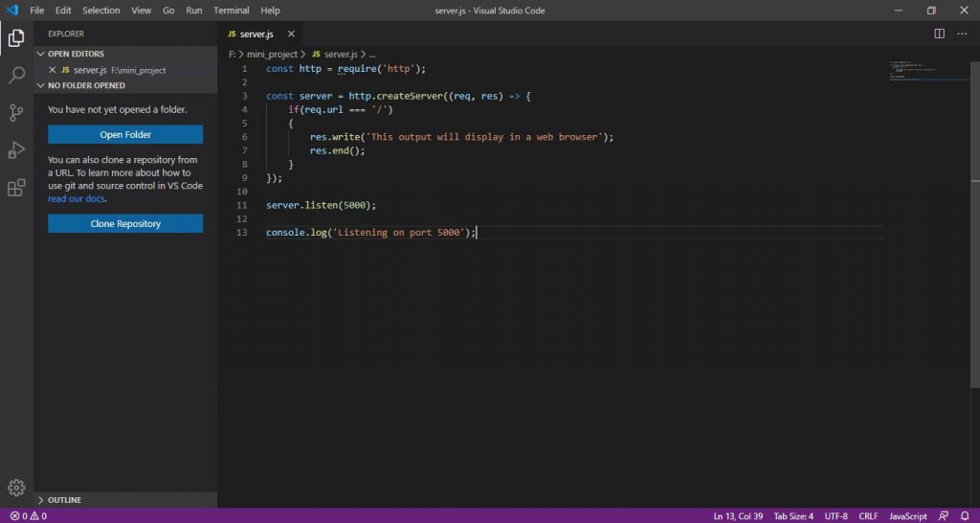Minimize the Visual Studio Code window
The image size is (980, 523).
(898, 10)
